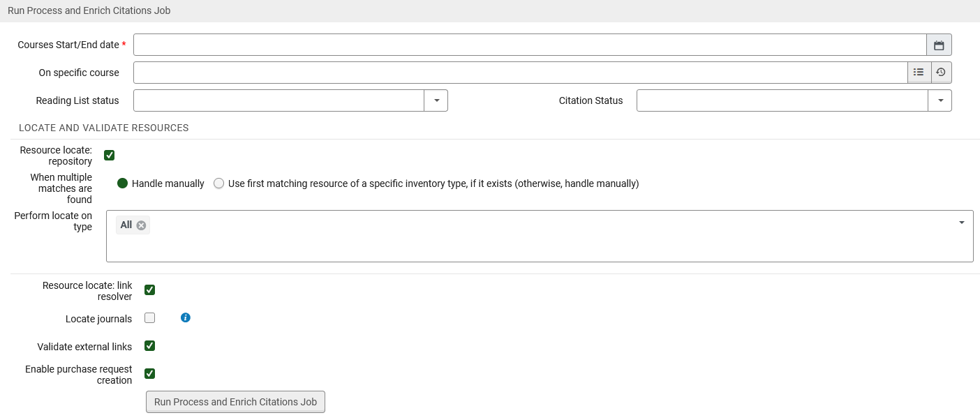Disable Resource locate: link resolver checkbox

(149, 290)
